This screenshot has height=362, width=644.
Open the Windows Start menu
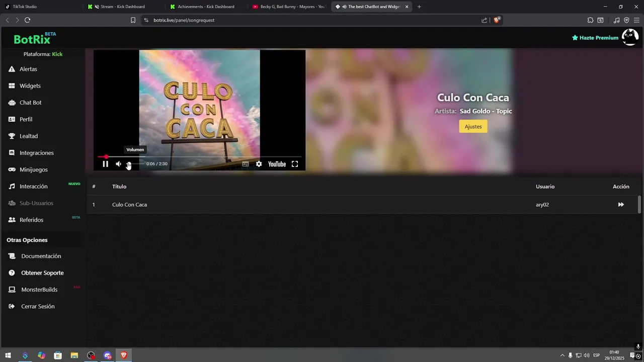click(8, 355)
